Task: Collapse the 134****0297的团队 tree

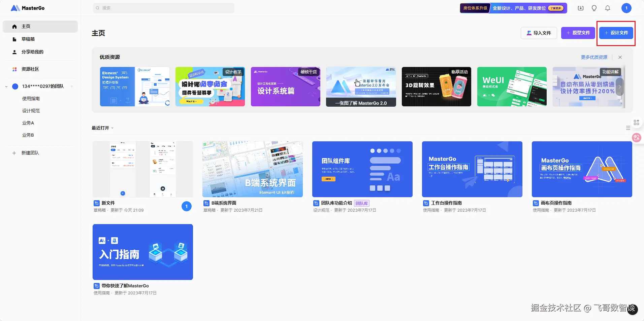Action: 6,86
